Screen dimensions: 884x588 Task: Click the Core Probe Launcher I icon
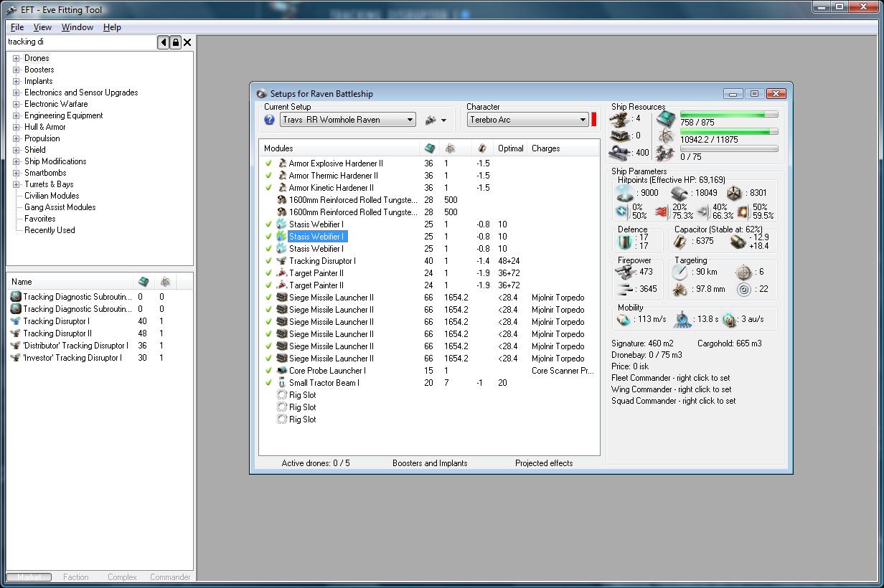tap(282, 371)
